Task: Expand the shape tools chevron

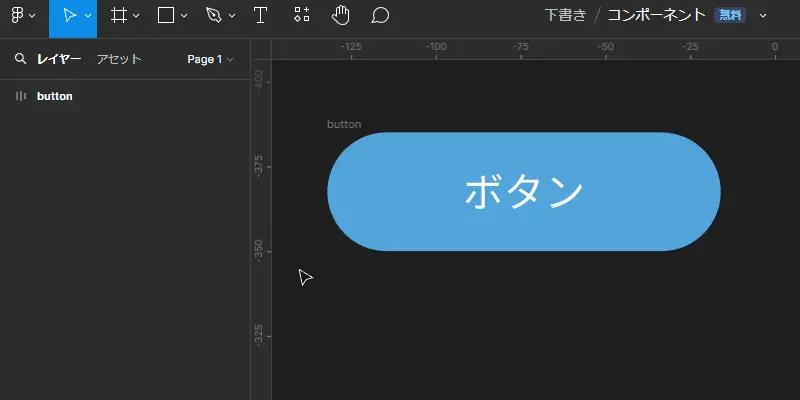Action: [184, 16]
